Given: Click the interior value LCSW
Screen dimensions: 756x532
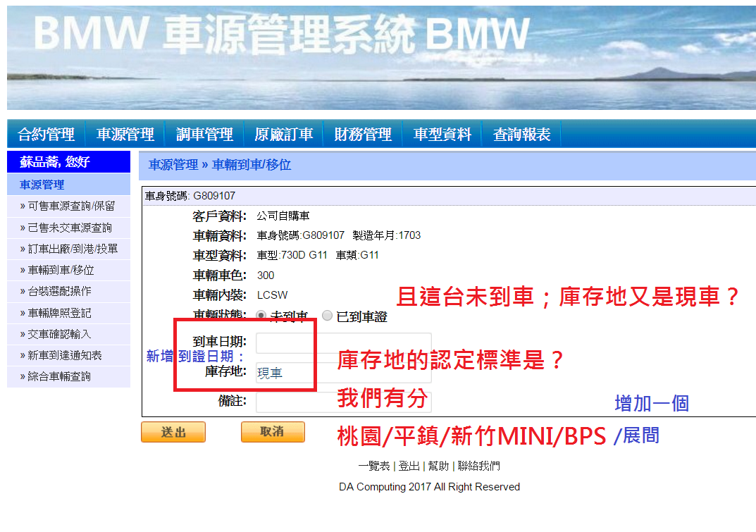Looking at the screenshot, I should [x=273, y=295].
